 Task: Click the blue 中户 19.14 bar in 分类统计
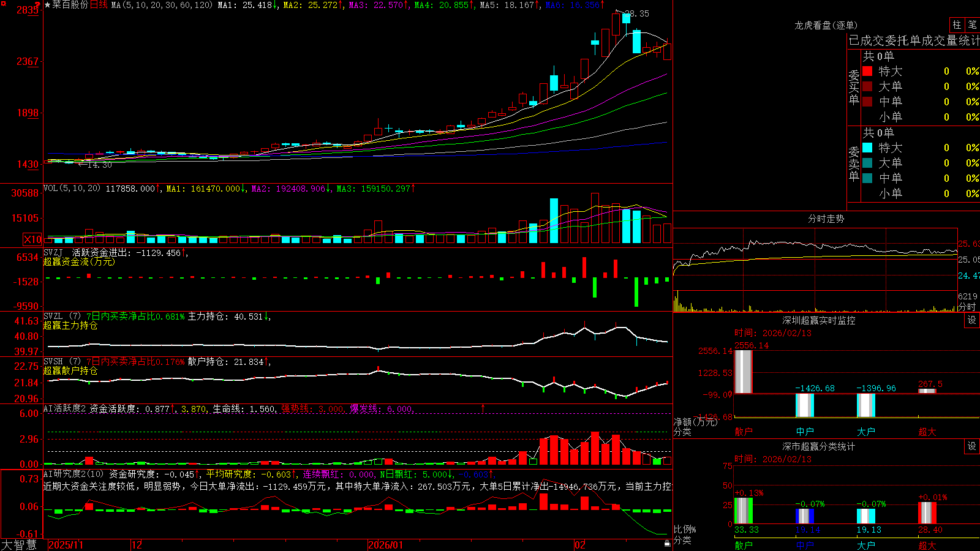point(805,516)
